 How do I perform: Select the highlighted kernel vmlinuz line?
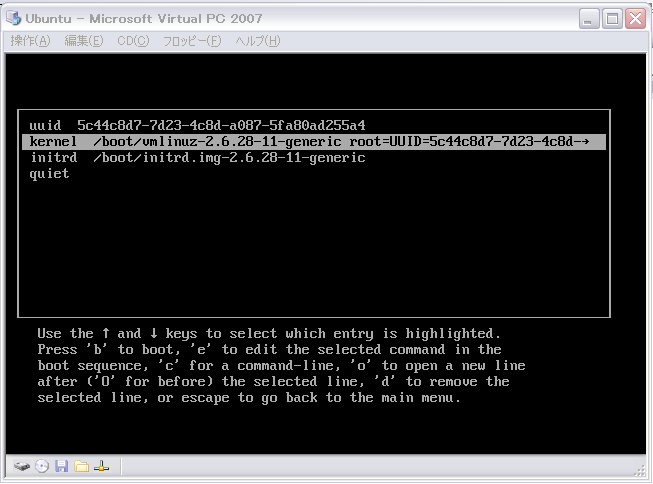[314, 142]
